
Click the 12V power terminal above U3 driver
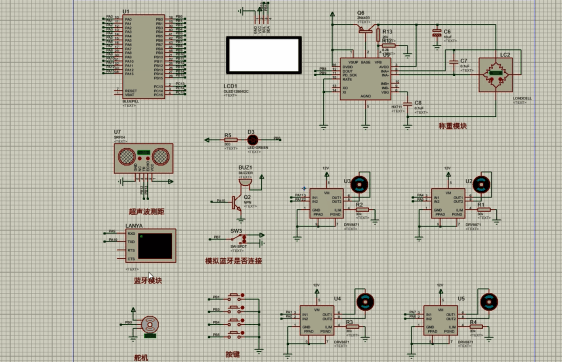point(327,174)
